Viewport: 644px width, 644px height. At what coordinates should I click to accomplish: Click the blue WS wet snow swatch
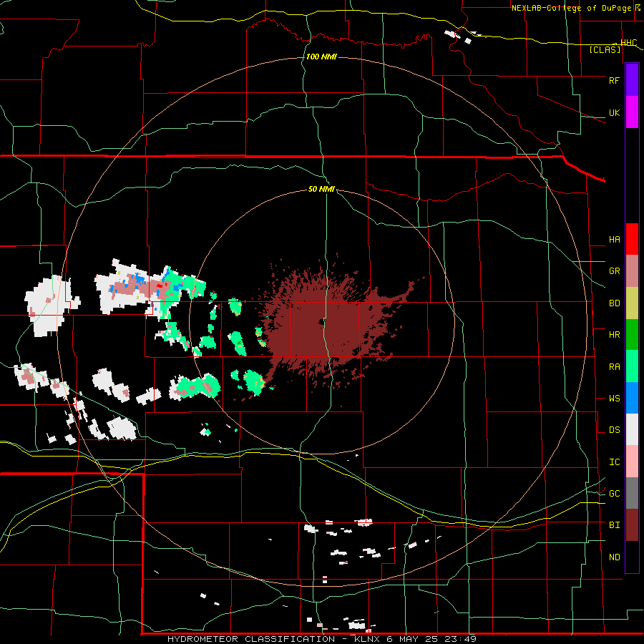[632, 398]
